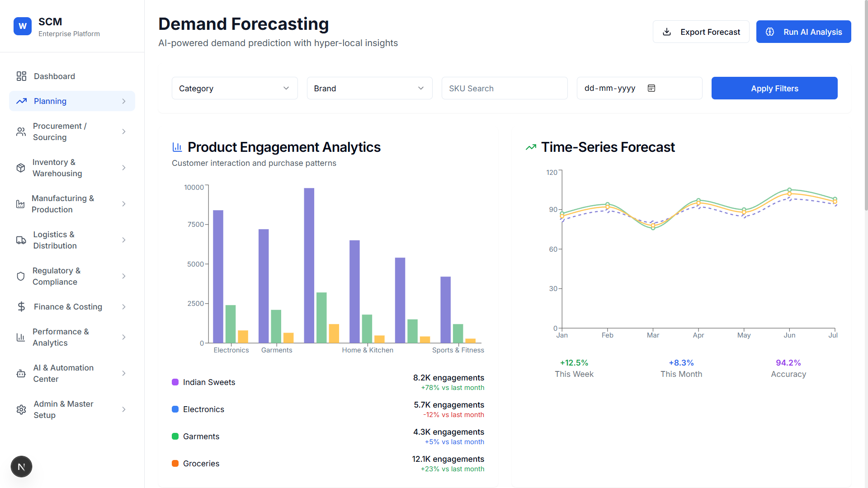
Task: Expand the Performance & Analytics chevron
Action: tap(124, 337)
